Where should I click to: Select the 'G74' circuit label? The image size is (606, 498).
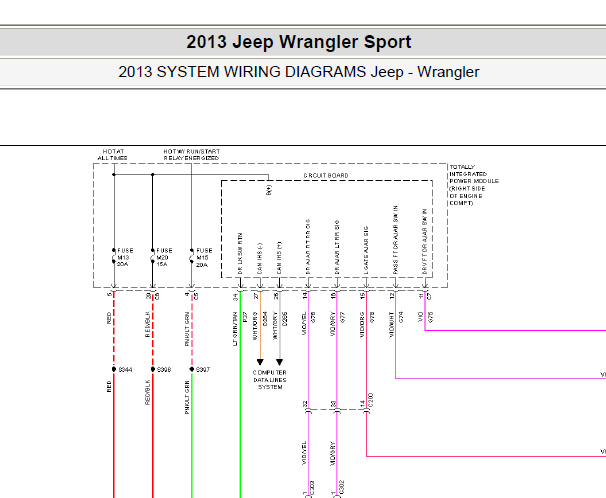click(401, 318)
